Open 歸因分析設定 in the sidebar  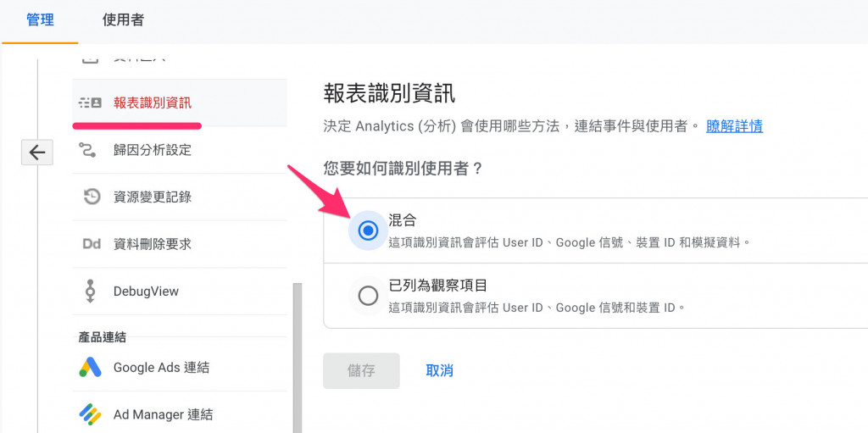[153, 150]
